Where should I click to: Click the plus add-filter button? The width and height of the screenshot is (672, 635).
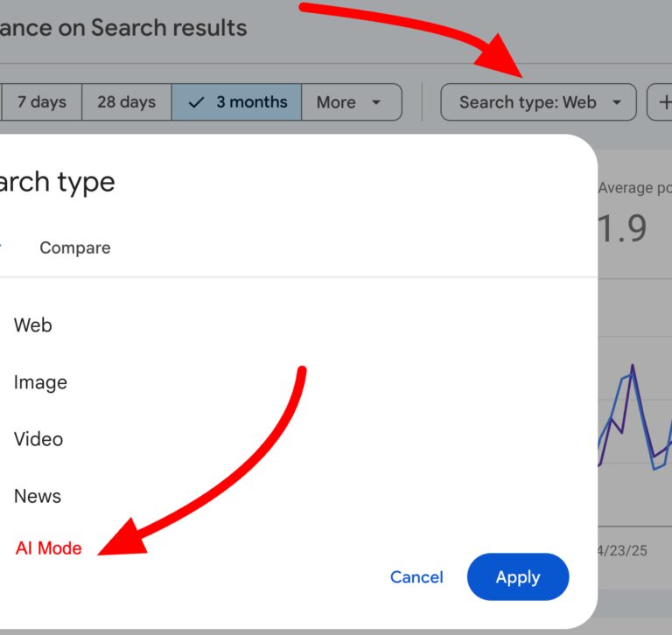(660, 102)
